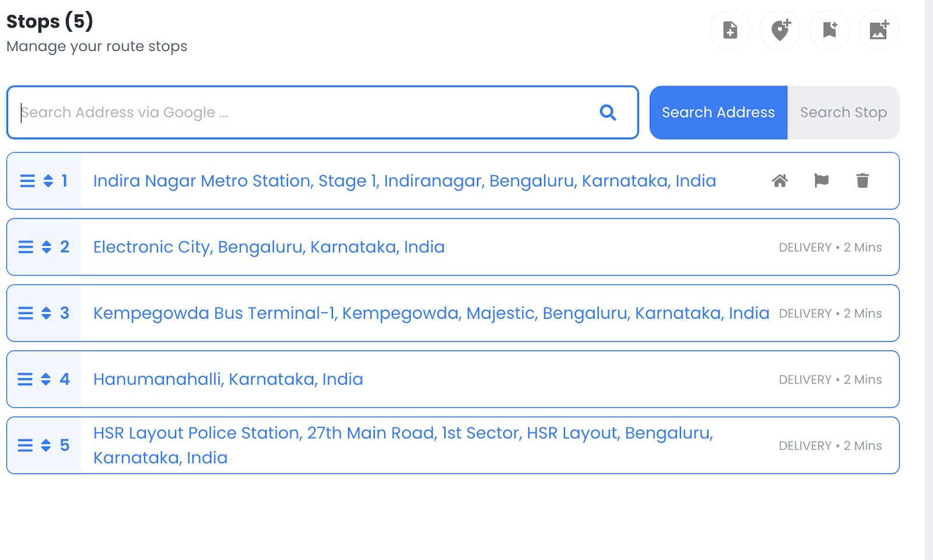The image size is (933, 560).
Task: Click drag handle of stop 2
Action: coord(26,247)
